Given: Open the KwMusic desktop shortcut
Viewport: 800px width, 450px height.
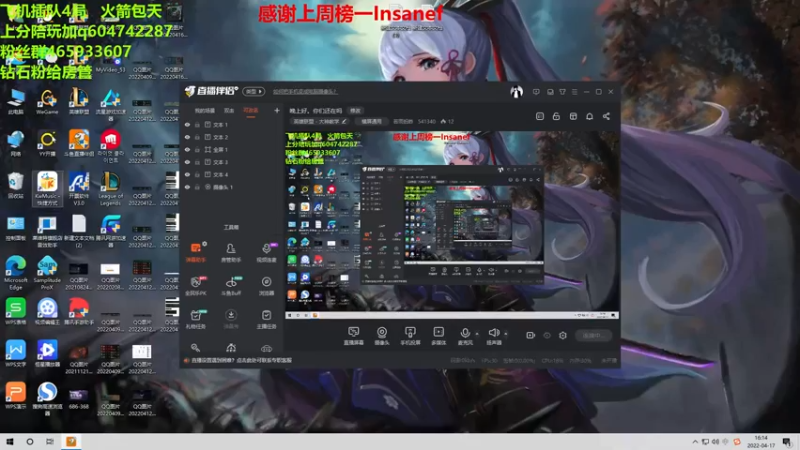Looking at the screenshot, I should tap(47, 189).
